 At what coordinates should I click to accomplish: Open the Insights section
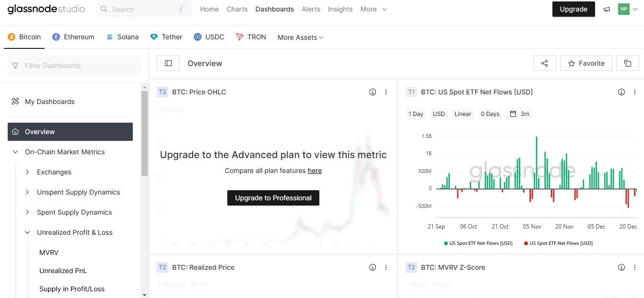340,9
